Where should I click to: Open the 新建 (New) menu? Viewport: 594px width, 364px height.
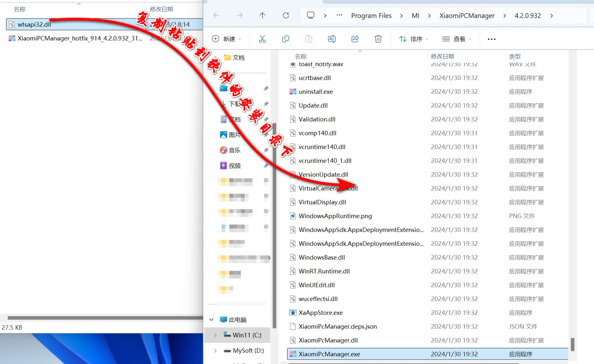[227, 39]
